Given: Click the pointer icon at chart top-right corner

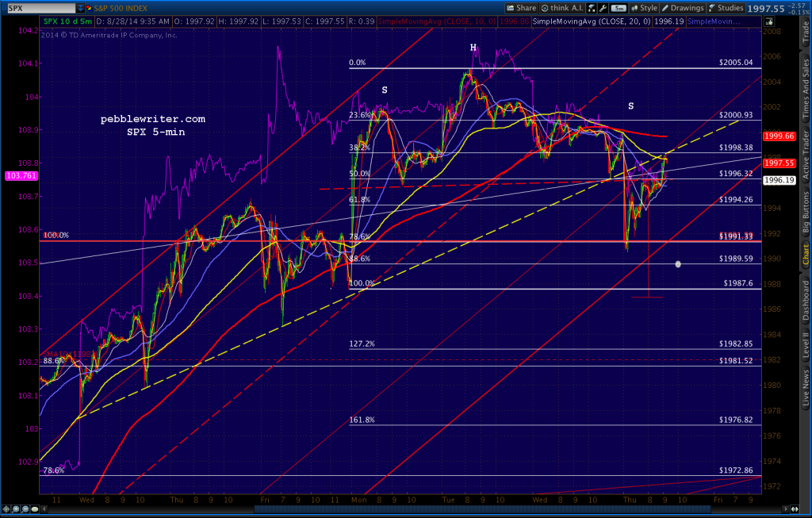Looking at the screenshot, I should 769,21.
